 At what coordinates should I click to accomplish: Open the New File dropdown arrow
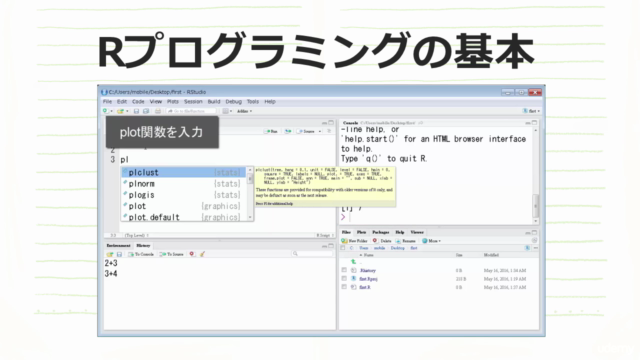tap(111, 111)
